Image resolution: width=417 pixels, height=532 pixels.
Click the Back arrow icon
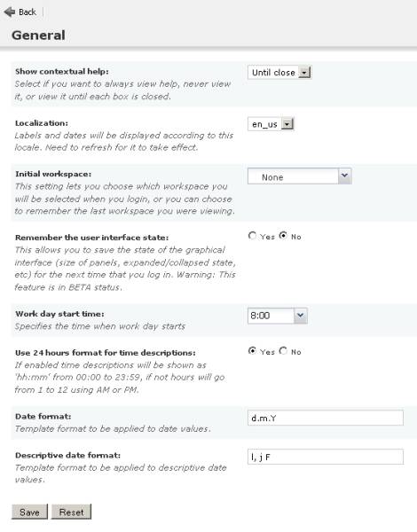click(x=10, y=12)
